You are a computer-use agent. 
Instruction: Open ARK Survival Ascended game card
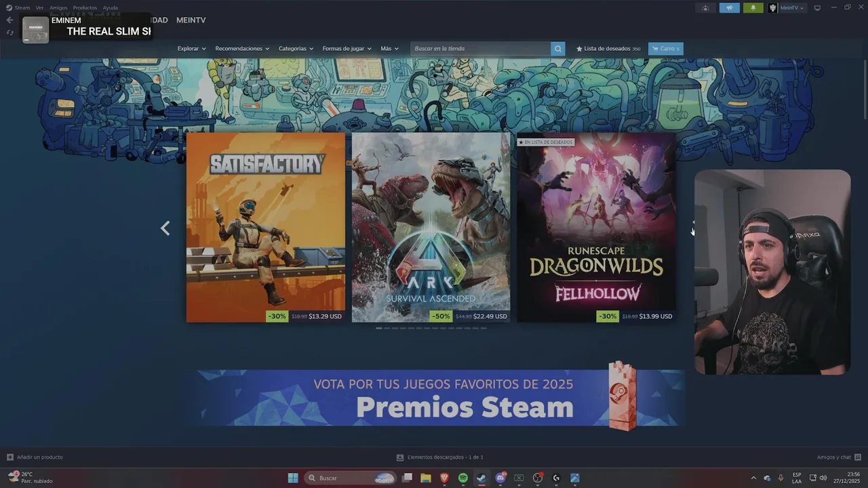coord(431,227)
